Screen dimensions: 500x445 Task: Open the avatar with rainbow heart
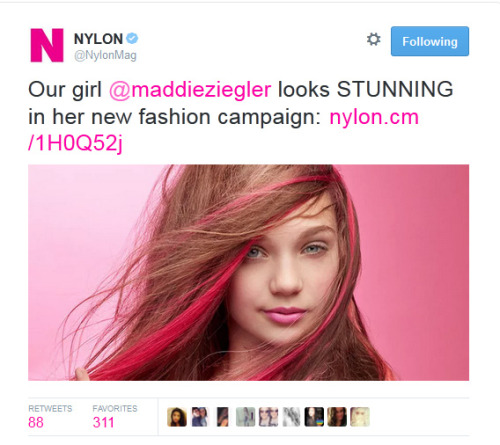pos(314,417)
